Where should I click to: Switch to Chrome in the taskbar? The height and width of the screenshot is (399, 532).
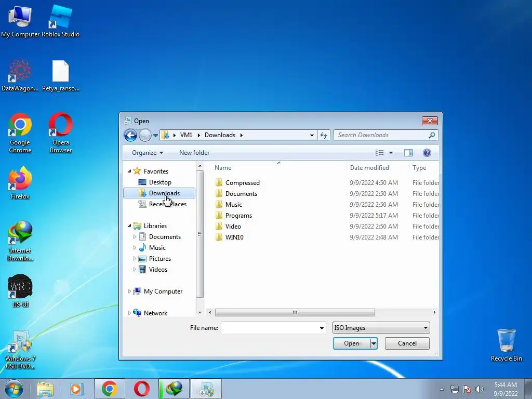pyautogui.click(x=109, y=389)
